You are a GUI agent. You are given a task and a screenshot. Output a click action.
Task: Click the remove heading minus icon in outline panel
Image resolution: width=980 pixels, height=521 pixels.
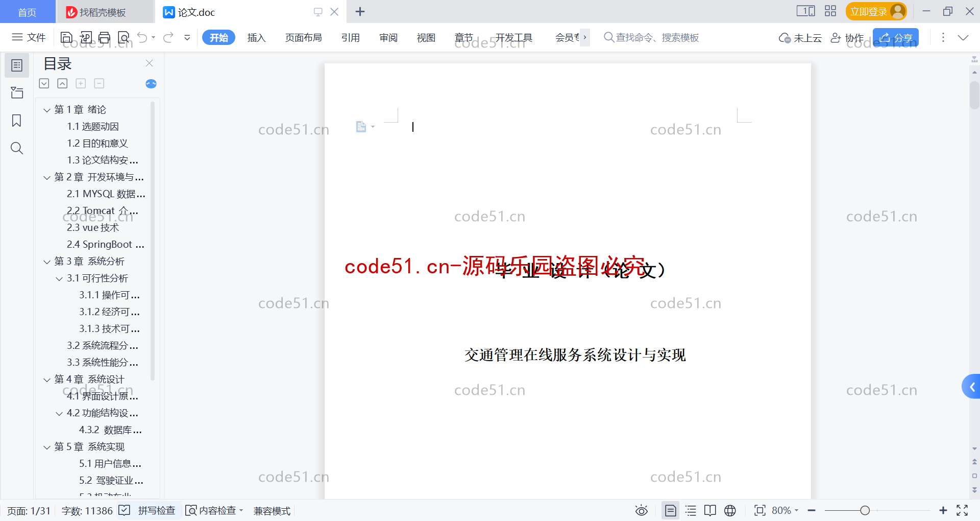pos(100,83)
